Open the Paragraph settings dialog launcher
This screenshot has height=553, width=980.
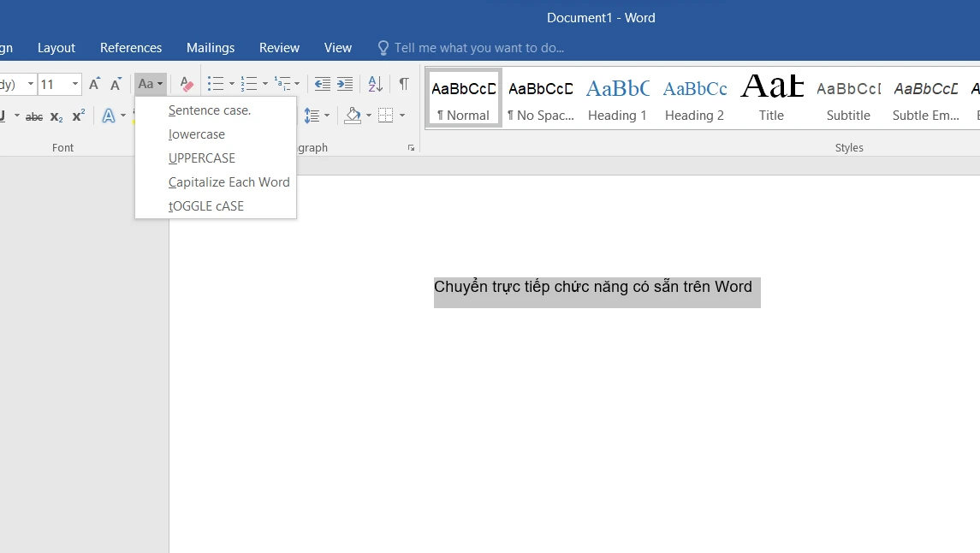pyautogui.click(x=409, y=147)
